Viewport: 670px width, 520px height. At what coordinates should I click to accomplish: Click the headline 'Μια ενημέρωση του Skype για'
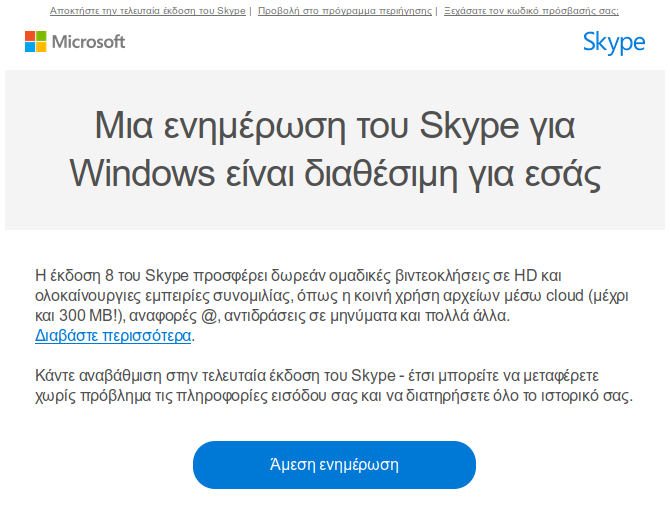[x=335, y=126]
